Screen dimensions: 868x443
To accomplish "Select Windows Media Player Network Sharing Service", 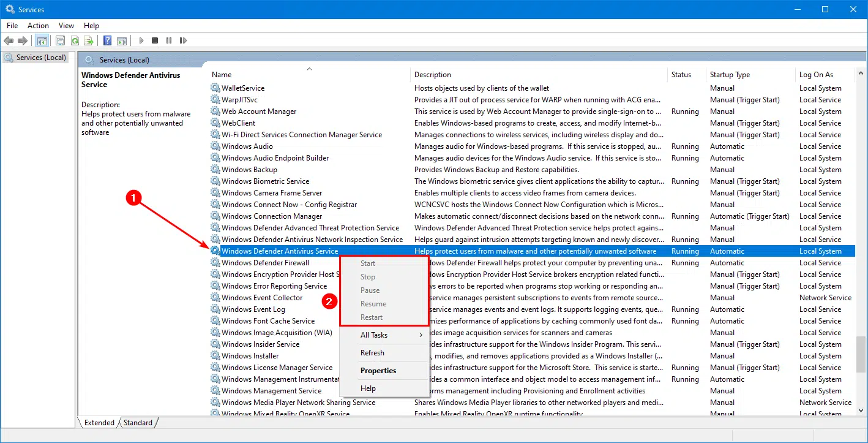I will pos(298,403).
